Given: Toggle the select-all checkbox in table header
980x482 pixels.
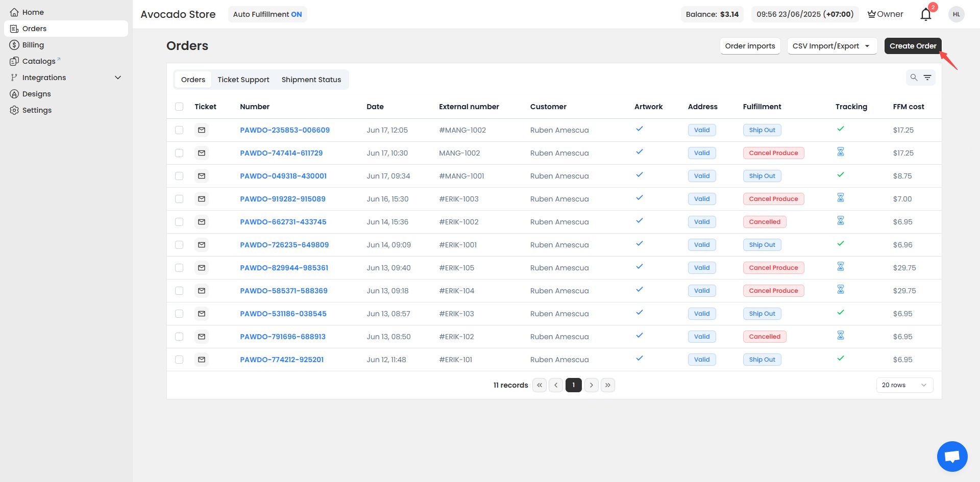Looking at the screenshot, I should [x=179, y=107].
